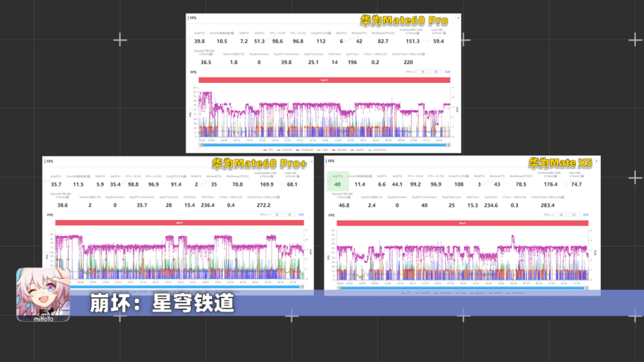Screen dimensions: 644x362
Task: Click Delta(FTime) value 272.2 in Mate60 Pro+ panel
Action: (x=264, y=205)
